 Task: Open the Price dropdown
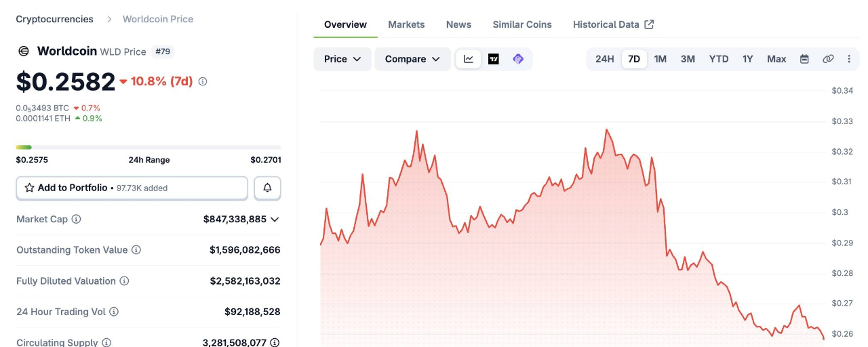click(x=342, y=59)
